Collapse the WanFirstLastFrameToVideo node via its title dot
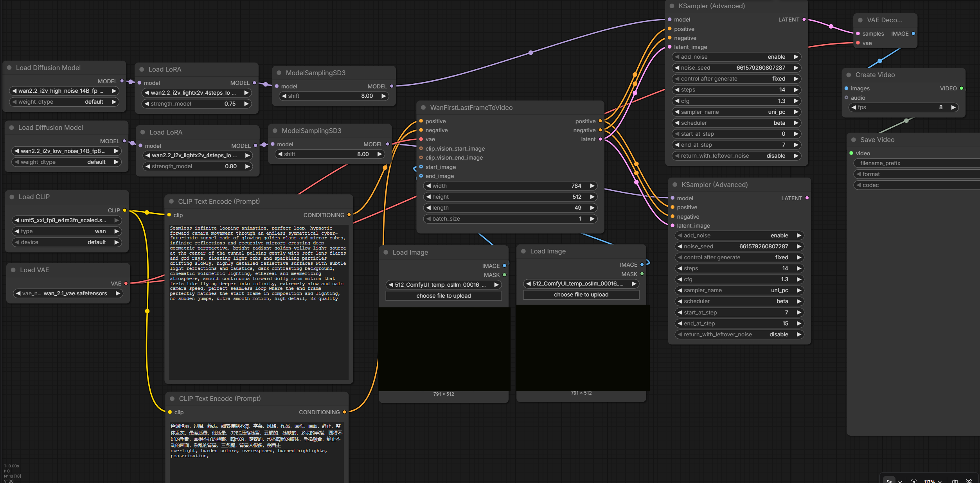 [x=423, y=108]
